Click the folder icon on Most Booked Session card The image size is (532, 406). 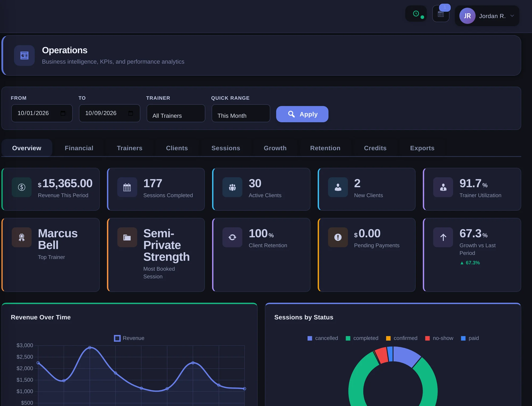pos(127,237)
